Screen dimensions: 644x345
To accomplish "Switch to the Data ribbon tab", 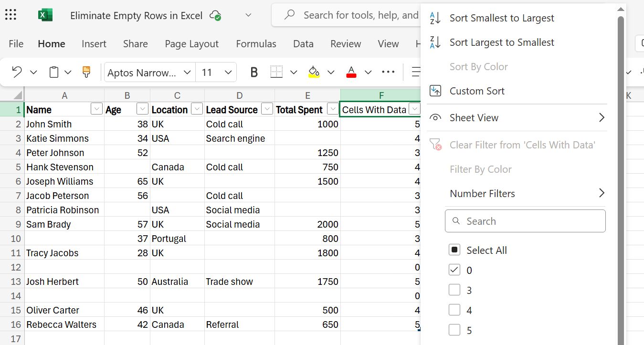I will point(303,43).
